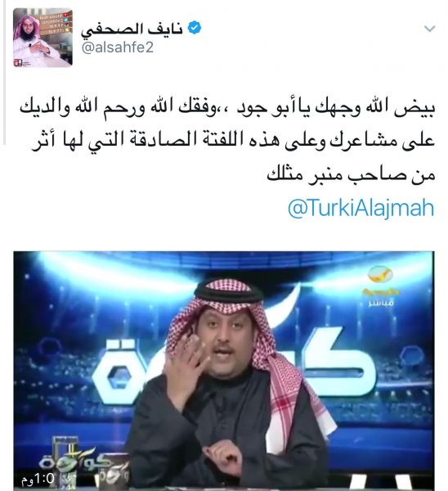Open the @TurkiAlajmah mention link
448x491 pixels.
pyautogui.click(x=361, y=208)
